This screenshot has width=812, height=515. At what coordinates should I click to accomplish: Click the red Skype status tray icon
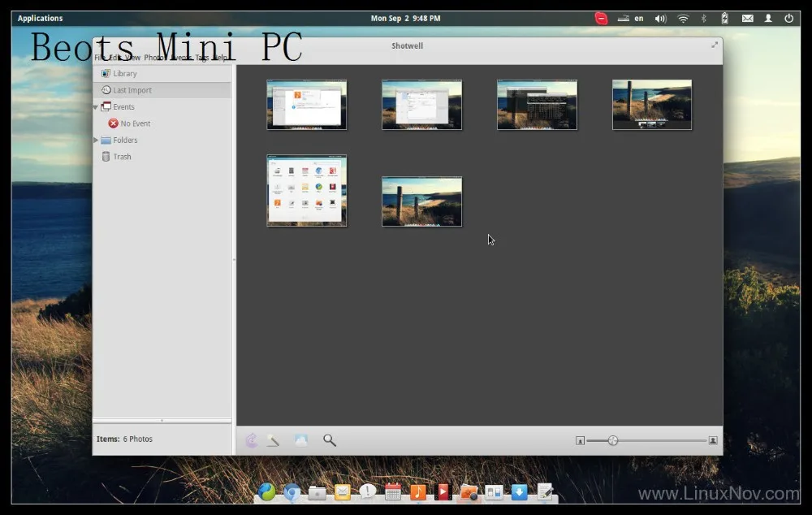(x=601, y=19)
